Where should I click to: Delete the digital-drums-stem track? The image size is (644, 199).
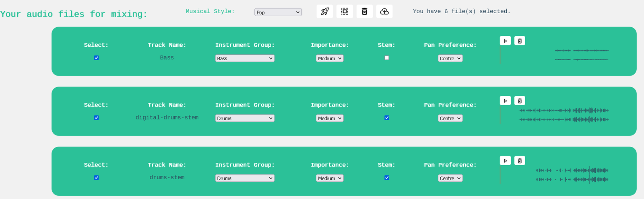click(x=520, y=101)
